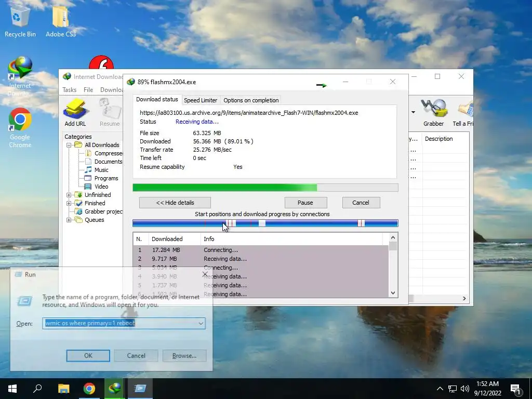
Task: Pause the flashmx2004.exe download
Action: point(305,203)
